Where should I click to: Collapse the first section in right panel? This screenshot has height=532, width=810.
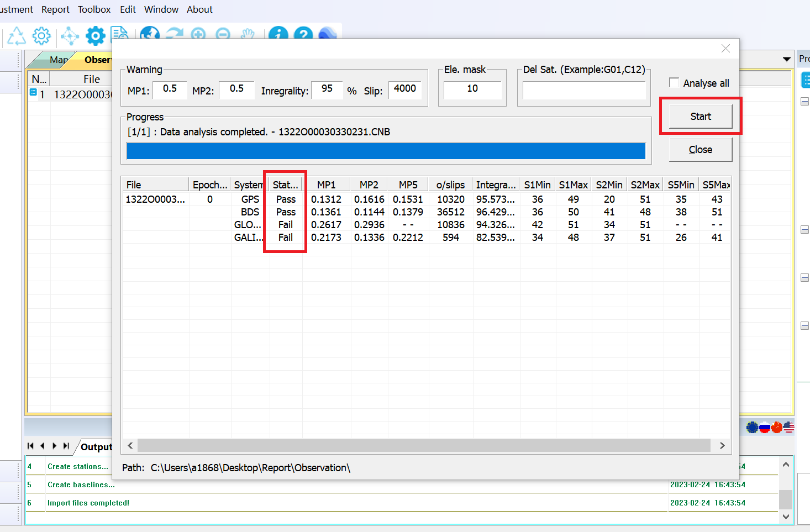point(804,102)
